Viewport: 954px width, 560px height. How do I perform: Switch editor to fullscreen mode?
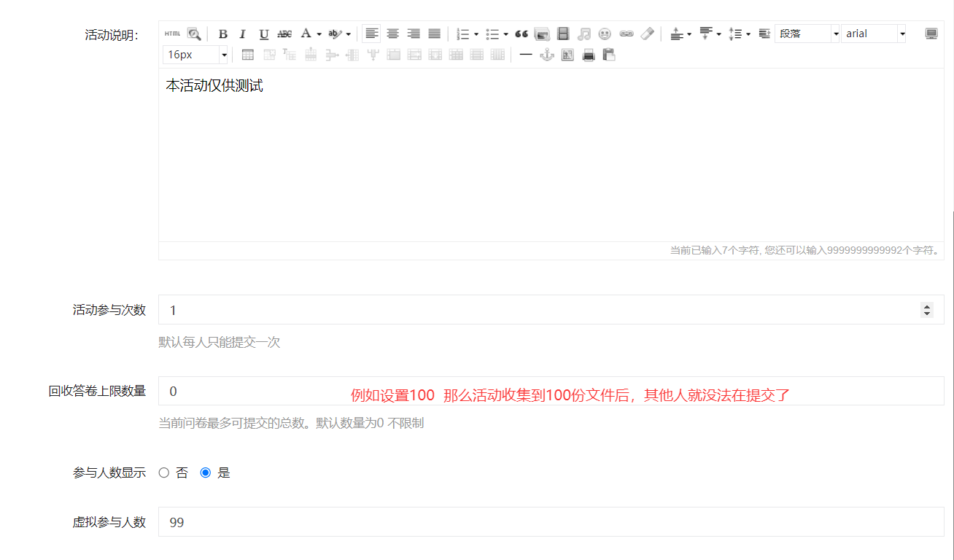click(931, 34)
